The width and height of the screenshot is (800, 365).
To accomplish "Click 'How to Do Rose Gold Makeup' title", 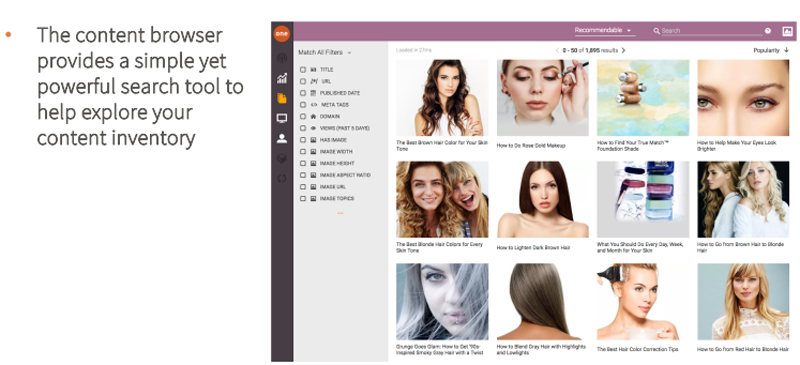I will (531, 146).
